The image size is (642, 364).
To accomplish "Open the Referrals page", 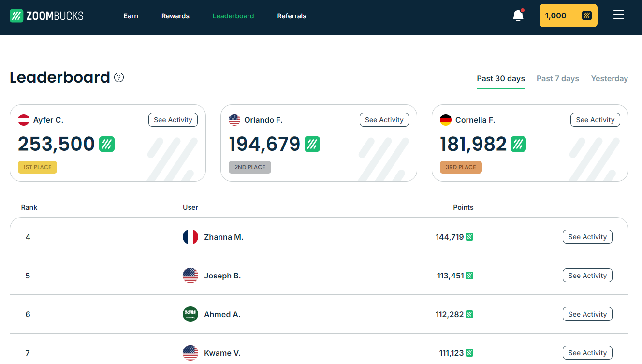I will tap(292, 16).
